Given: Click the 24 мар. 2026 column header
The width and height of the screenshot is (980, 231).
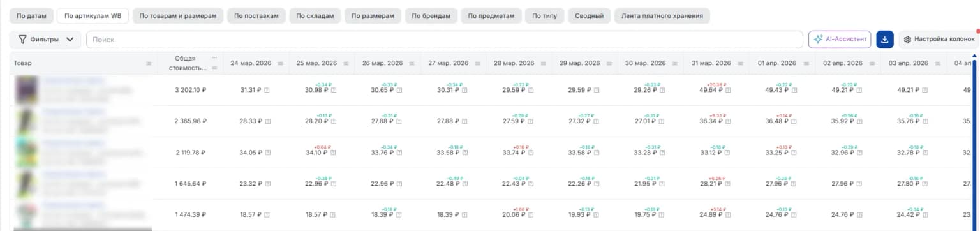Looking at the screenshot, I should tap(251, 63).
